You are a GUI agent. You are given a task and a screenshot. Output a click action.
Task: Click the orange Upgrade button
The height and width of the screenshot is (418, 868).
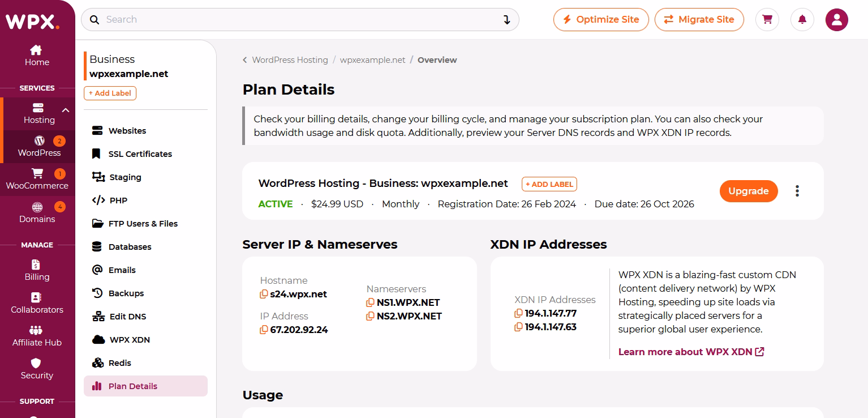pyautogui.click(x=749, y=191)
